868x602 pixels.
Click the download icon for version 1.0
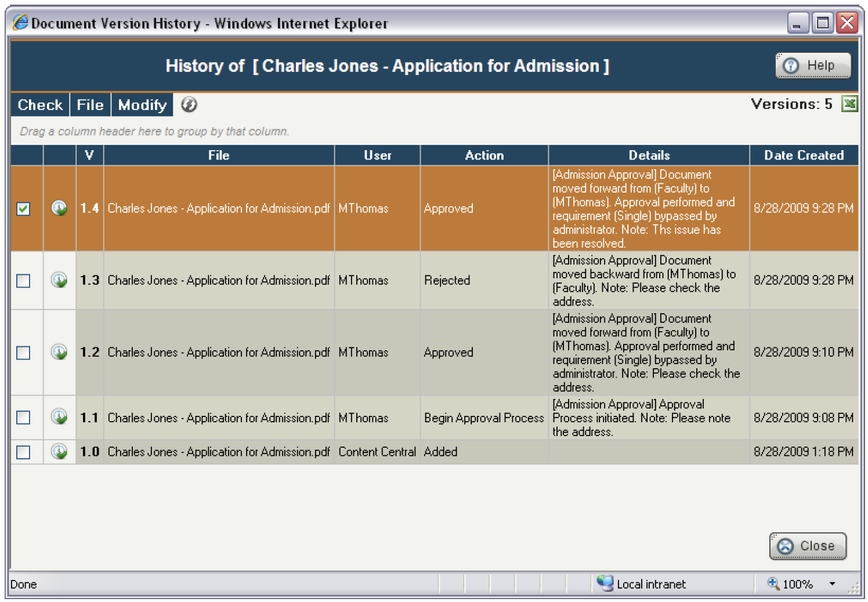[x=59, y=451]
